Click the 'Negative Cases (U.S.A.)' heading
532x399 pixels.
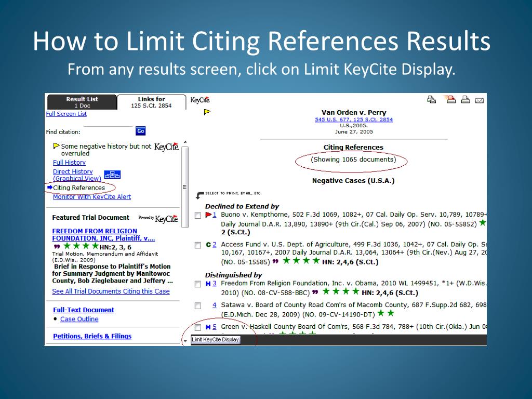click(x=353, y=180)
